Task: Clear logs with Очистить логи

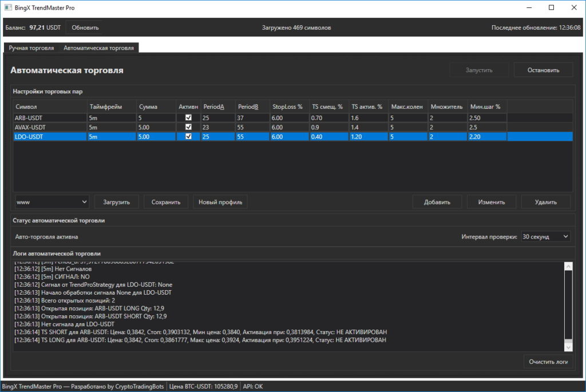Action: [548, 362]
